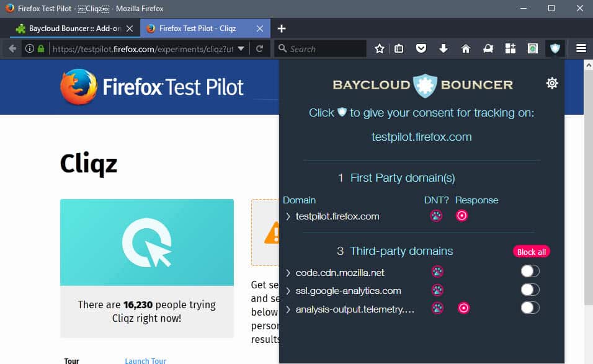The width and height of the screenshot is (593, 364).
Task: Toggle blocking for analysis-output.telemetry domain
Action: (530, 308)
